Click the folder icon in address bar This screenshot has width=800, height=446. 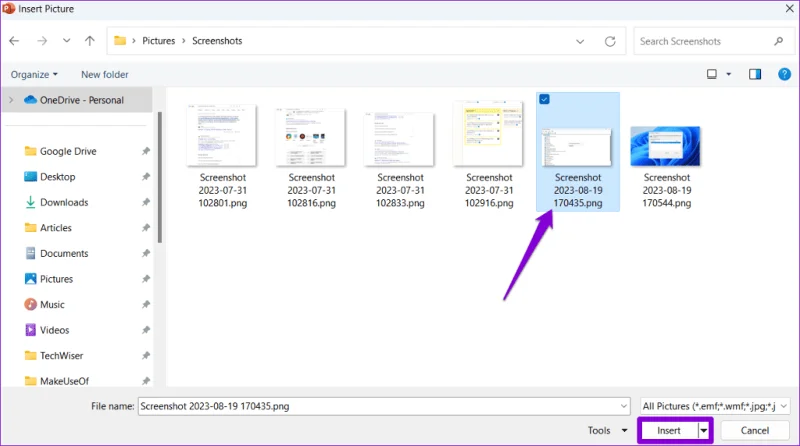click(x=120, y=40)
